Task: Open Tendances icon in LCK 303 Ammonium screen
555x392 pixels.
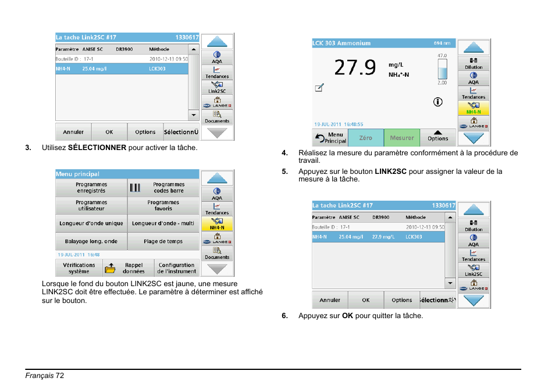Action: coord(474,93)
